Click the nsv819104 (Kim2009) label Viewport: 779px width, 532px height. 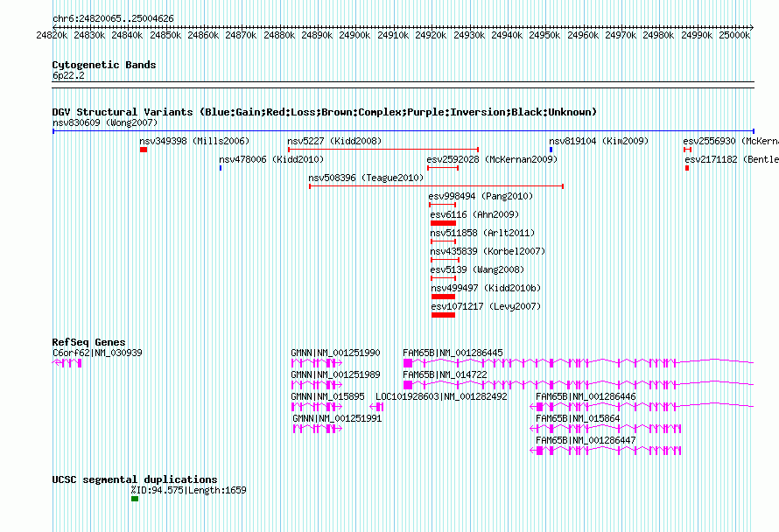tap(599, 141)
